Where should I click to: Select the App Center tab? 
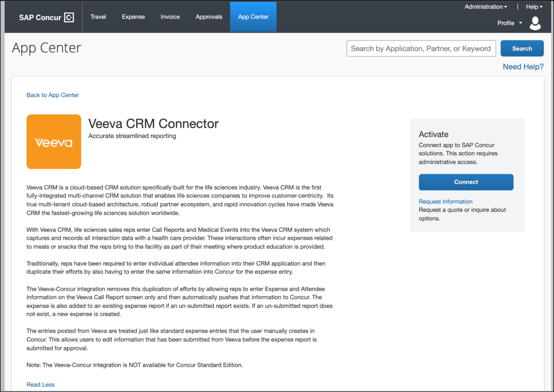point(253,17)
